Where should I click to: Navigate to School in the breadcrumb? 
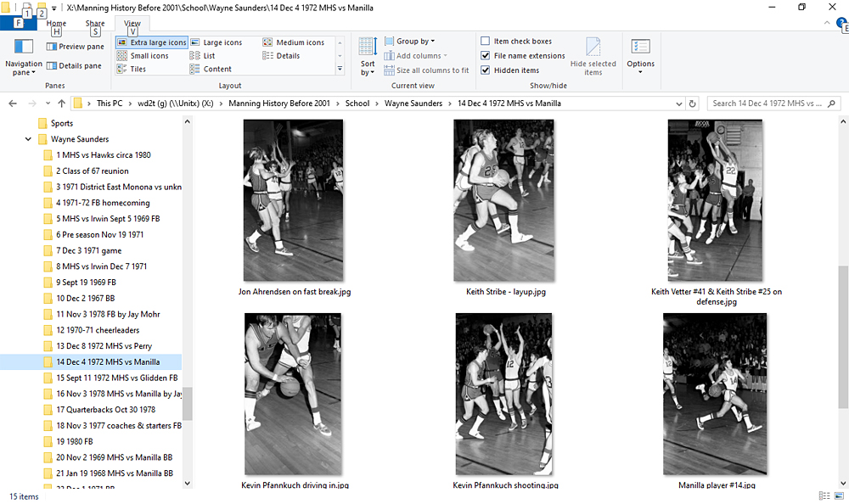[357, 104]
